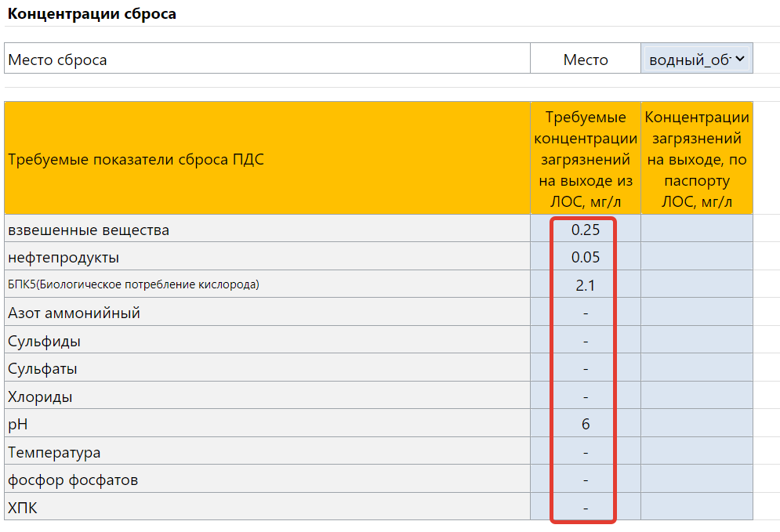Click passport concentration cell for Сульфаты

click(x=696, y=368)
